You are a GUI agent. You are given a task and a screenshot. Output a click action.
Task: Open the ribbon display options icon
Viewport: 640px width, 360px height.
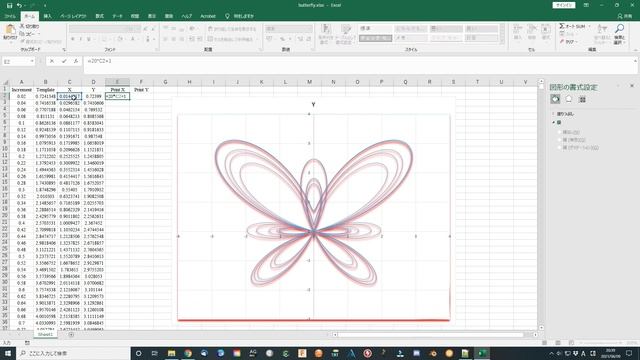point(586,5)
